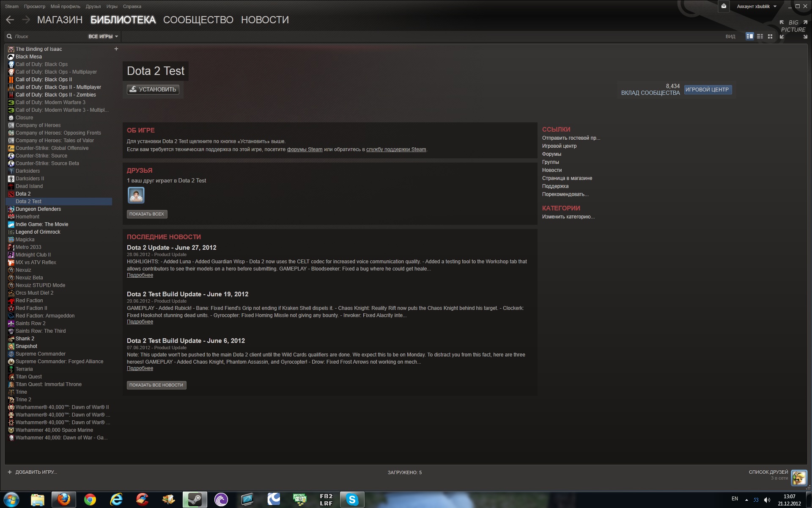Viewport: 812px width, 508px height.
Task: Open friends list avatar at bottom right
Action: point(799,478)
